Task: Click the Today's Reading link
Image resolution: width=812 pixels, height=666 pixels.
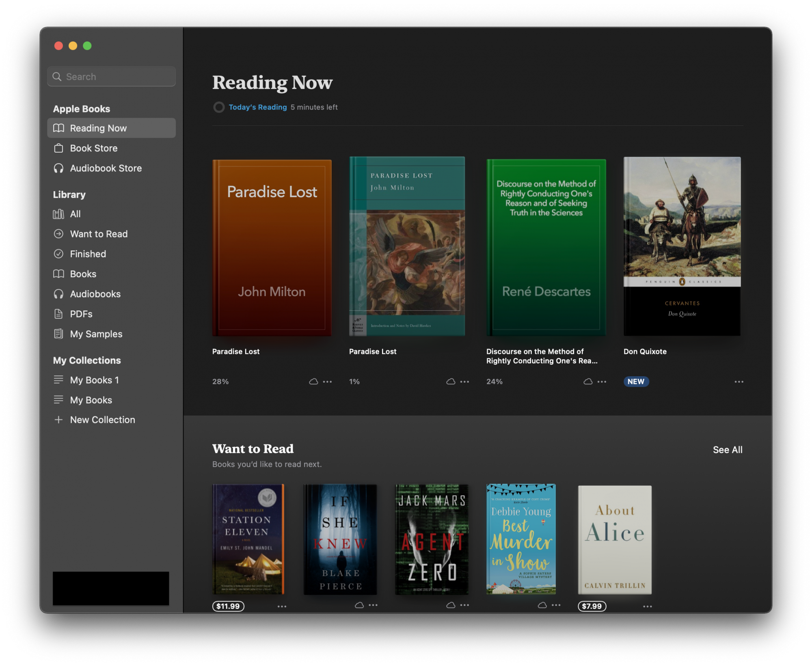Action: (257, 107)
